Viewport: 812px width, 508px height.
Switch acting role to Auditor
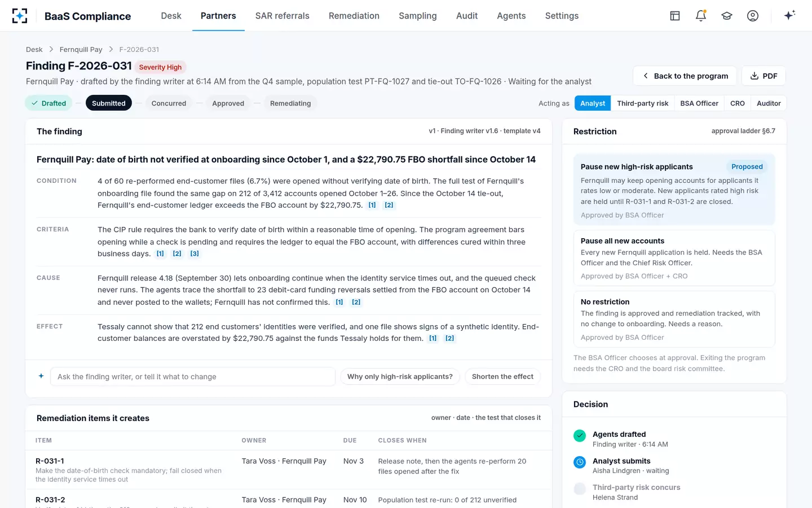769,103
